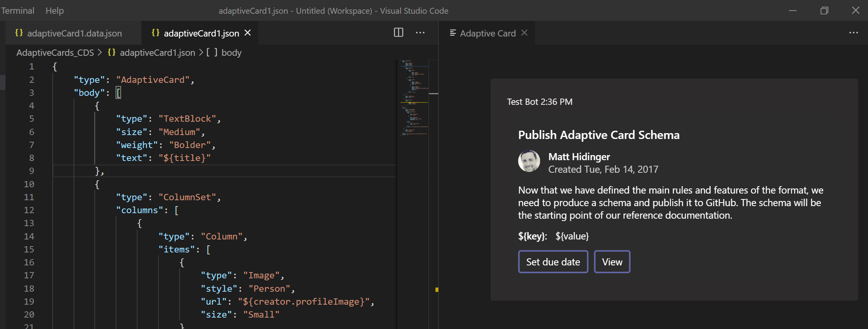Image resolution: width=868 pixels, height=329 pixels.
Task: Open editor More Actions ellipsis menu
Action: [x=420, y=33]
